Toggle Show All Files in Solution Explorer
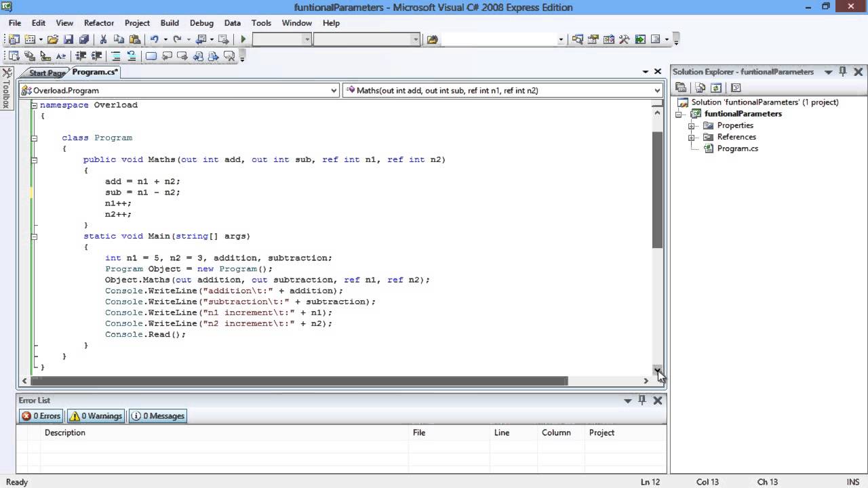The width and height of the screenshot is (868, 488). (701, 87)
